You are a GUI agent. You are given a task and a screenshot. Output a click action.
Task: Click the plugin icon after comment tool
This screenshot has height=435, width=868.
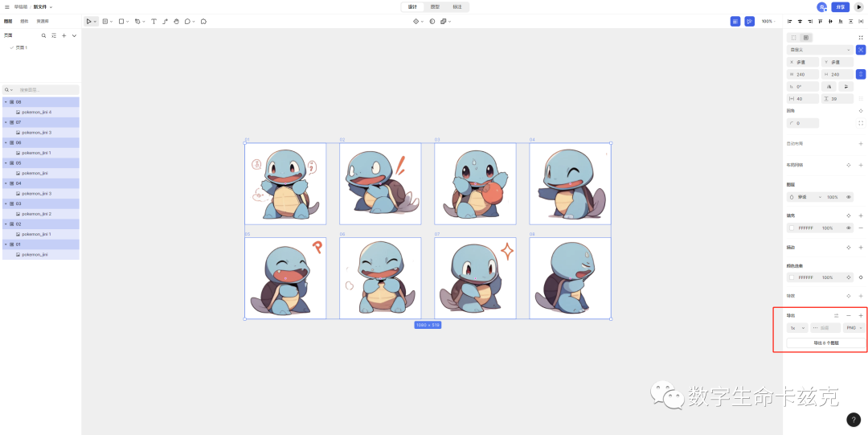pyautogui.click(x=203, y=22)
